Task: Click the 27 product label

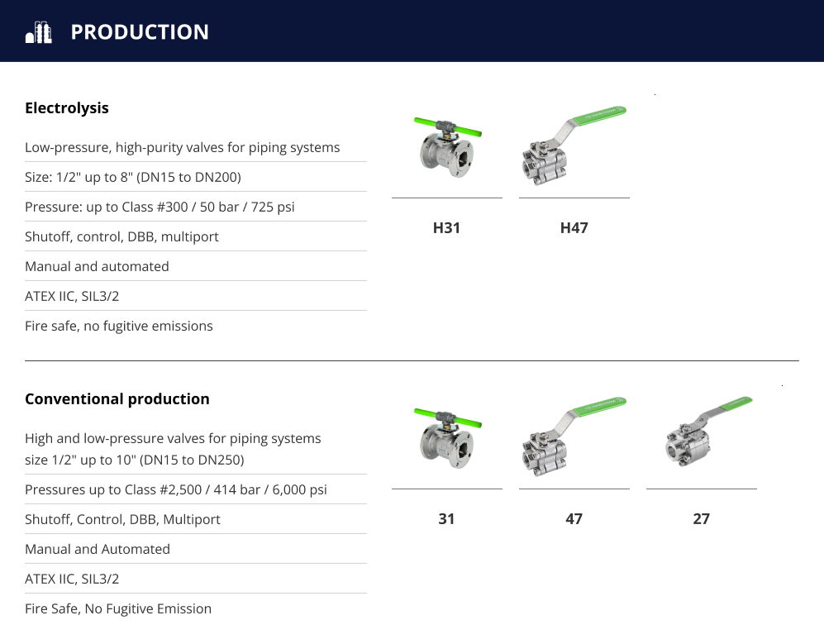Action: click(x=701, y=519)
